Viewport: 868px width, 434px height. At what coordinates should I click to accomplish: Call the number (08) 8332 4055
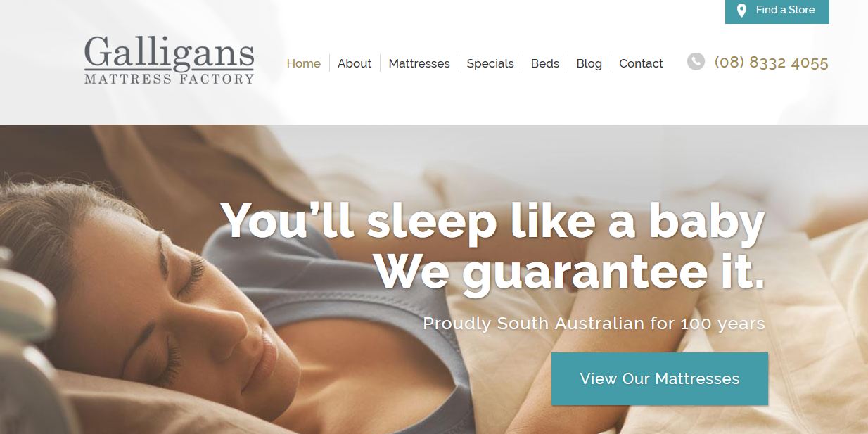[x=771, y=63]
